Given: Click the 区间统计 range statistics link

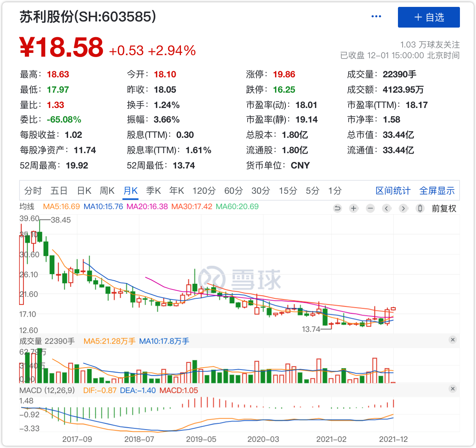Looking at the screenshot, I should coord(393,191).
